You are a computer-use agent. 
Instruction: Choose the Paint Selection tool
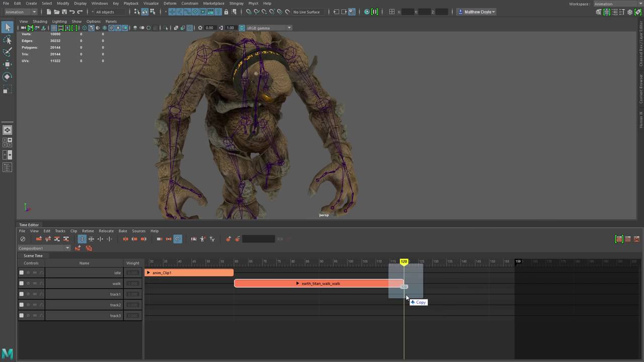8,52
